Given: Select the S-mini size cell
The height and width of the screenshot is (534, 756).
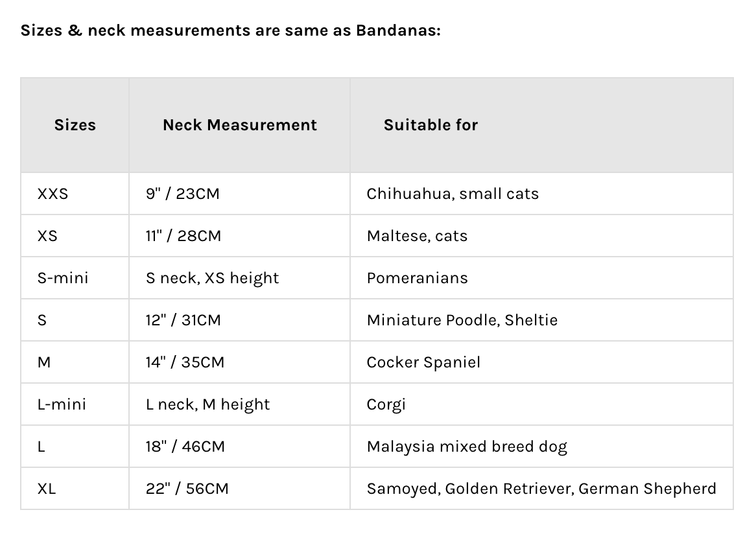Looking at the screenshot, I should [x=63, y=278].
